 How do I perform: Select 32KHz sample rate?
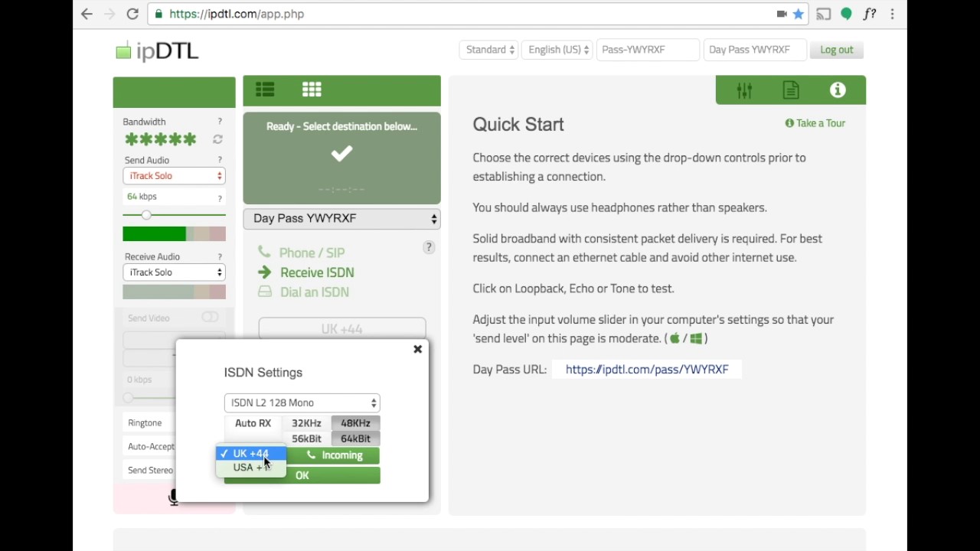pyautogui.click(x=306, y=423)
